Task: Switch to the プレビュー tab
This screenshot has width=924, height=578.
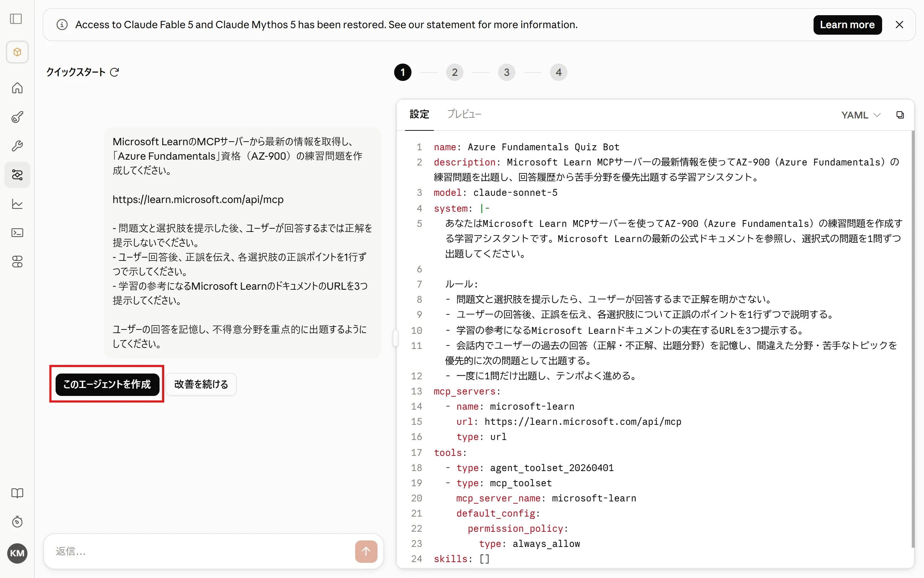Action: 464,114
